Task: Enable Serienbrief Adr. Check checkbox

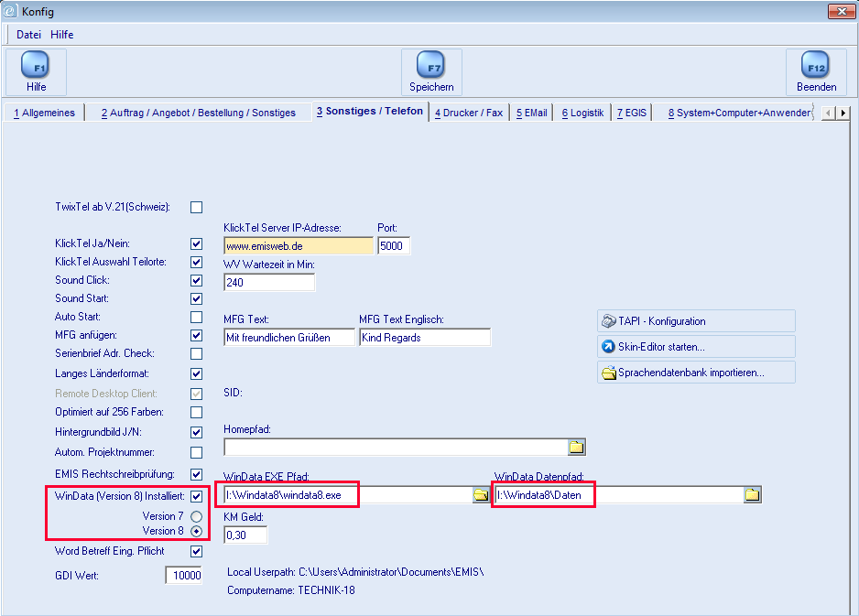Action: [196, 353]
